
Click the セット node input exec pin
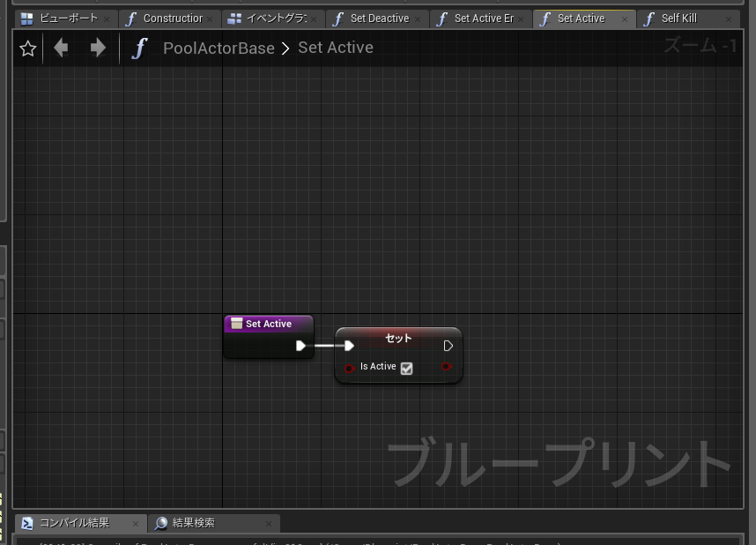tap(349, 346)
